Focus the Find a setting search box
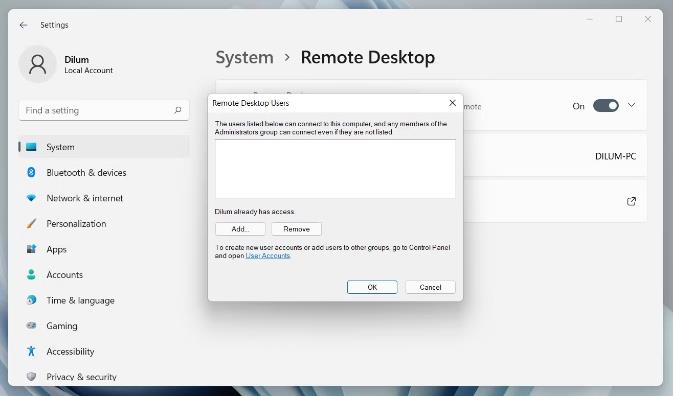Viewport: 674px width, 396px height. (x=104, y=111)
